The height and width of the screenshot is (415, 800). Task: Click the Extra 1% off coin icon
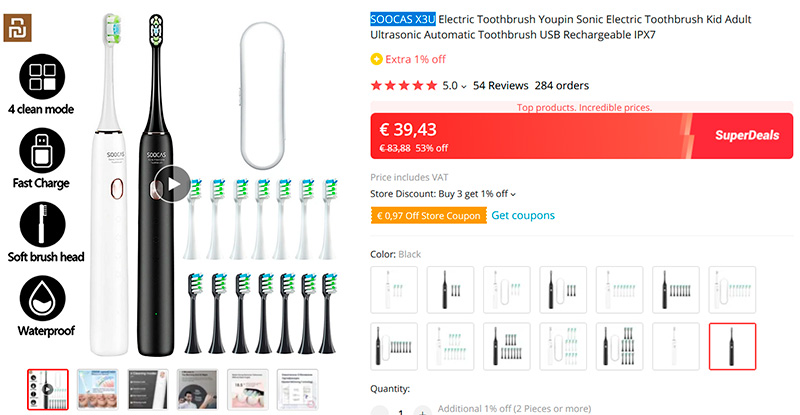(x=376, y=59)
